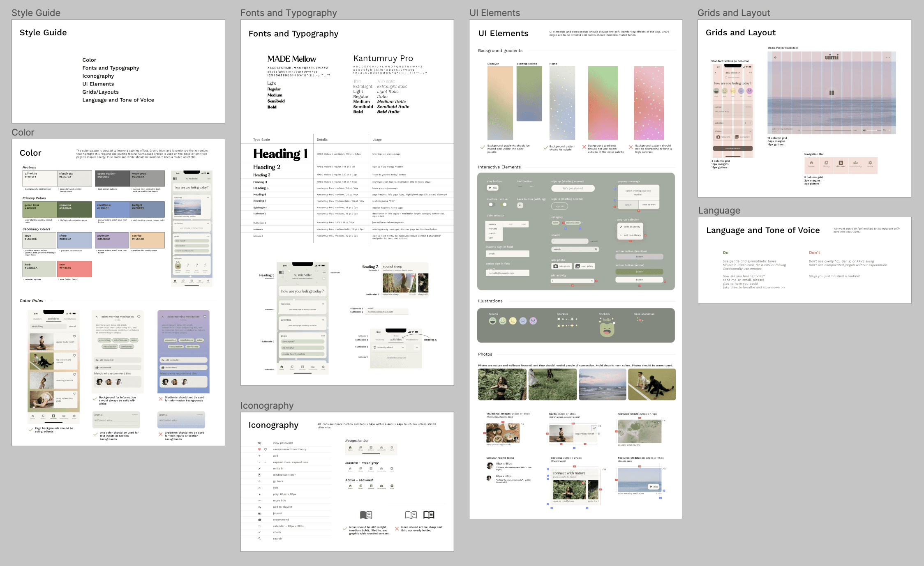Select the frog 'hello' sticker illustration
This screenshot has width=924, height=566.
(607, 327)
